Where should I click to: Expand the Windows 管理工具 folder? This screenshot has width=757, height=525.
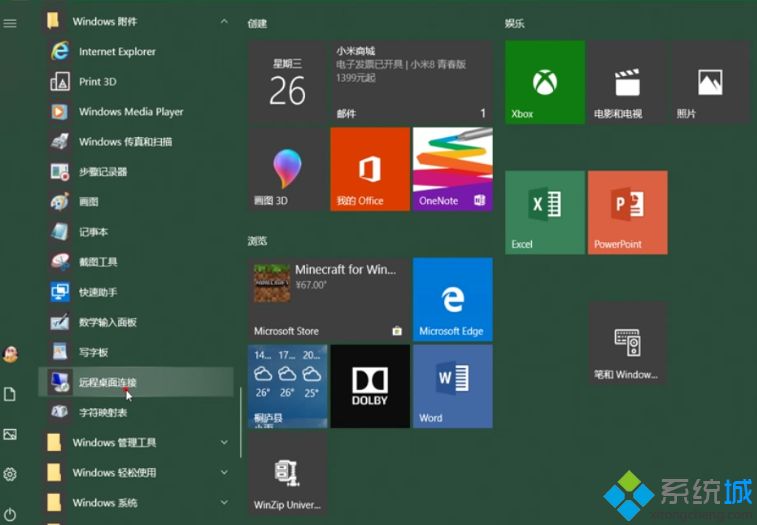136,442
